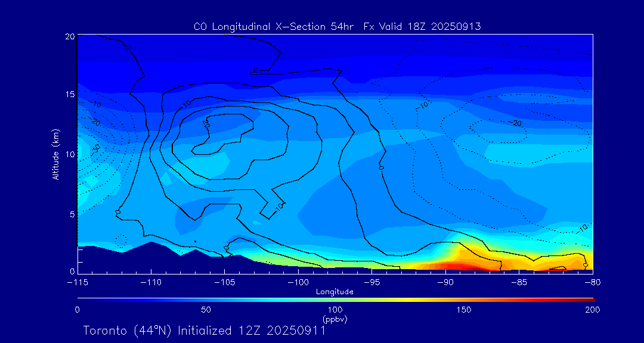Click the '20' altitude tick label

click(70, 36)
